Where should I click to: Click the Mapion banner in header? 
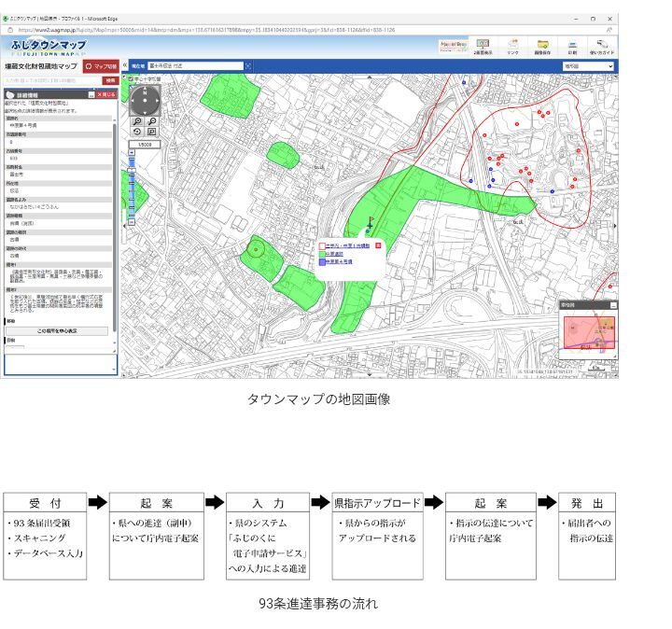[453, 46]
